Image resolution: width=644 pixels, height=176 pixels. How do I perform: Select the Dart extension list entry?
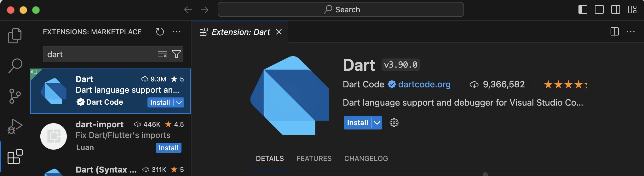111,91
